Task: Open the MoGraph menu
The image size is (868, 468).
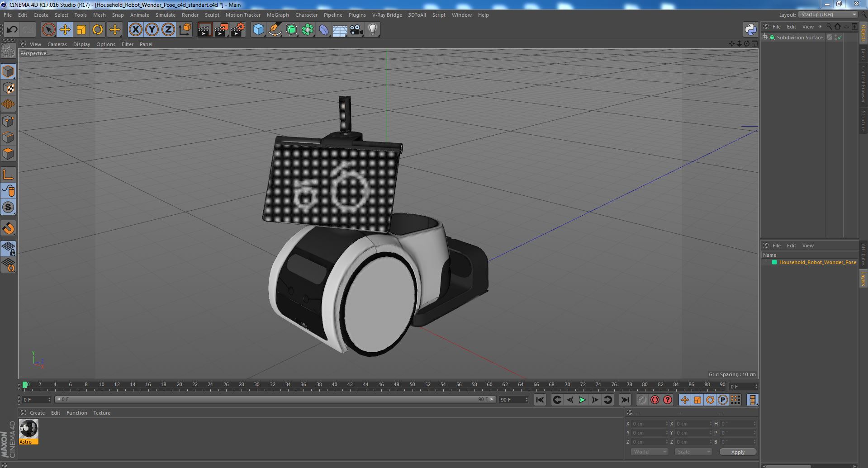Action: pos(278,15)
